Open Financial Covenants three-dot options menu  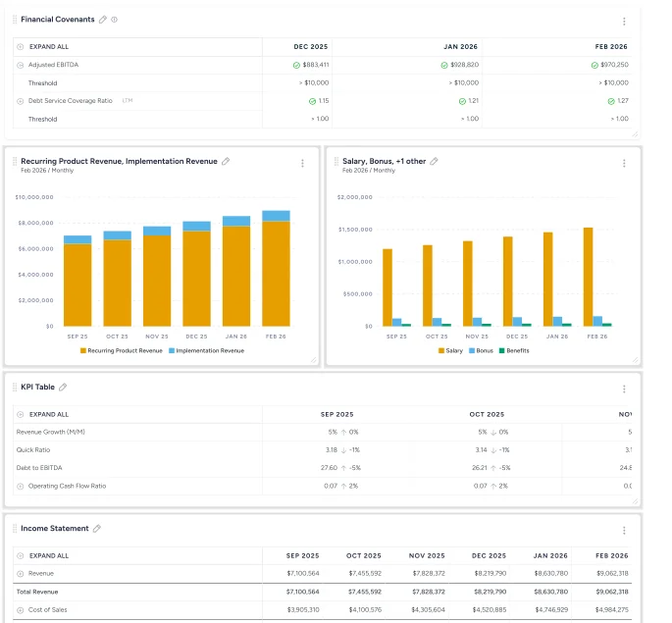624,22
